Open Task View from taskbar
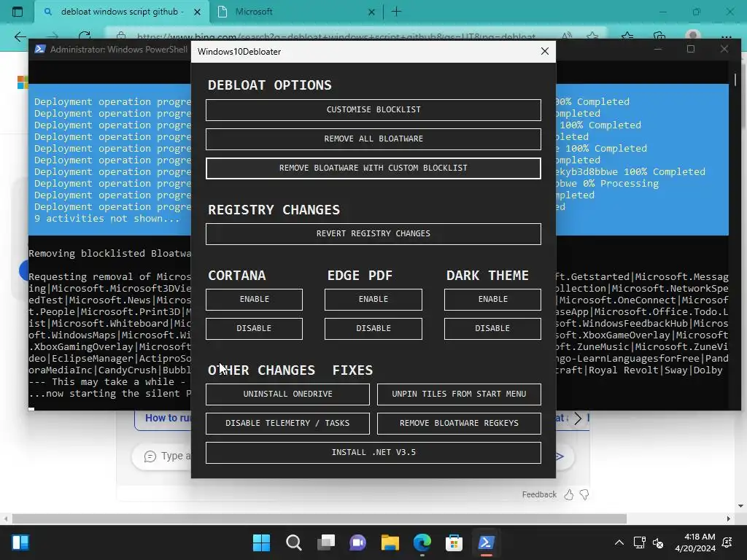The width and height of the screenshot is (747, 560). pos(326,542)
